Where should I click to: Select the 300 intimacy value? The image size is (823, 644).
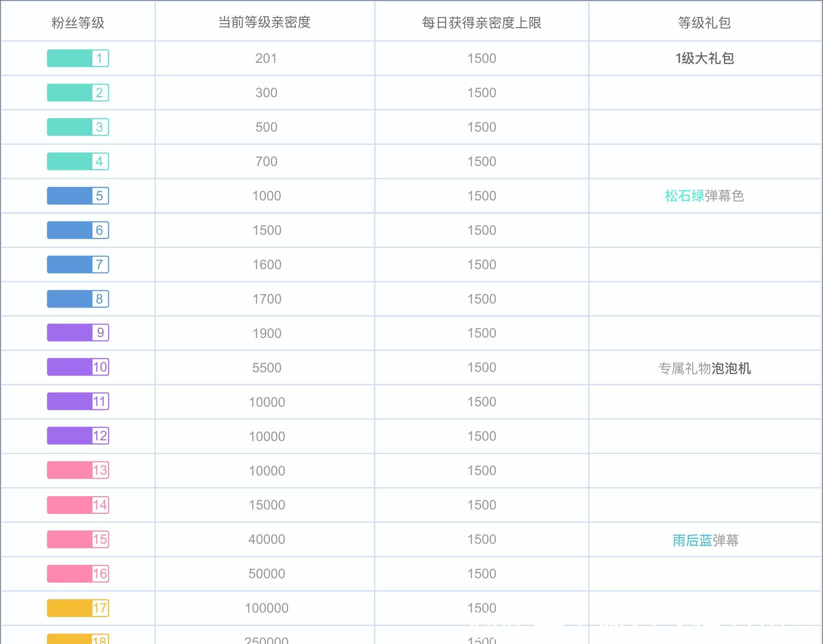point(266,93)
